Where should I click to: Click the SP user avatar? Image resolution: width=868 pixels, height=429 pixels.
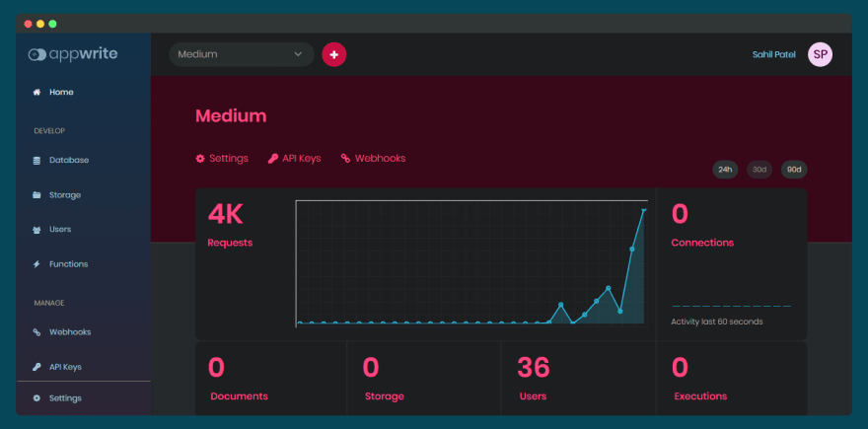coord(820,54)
